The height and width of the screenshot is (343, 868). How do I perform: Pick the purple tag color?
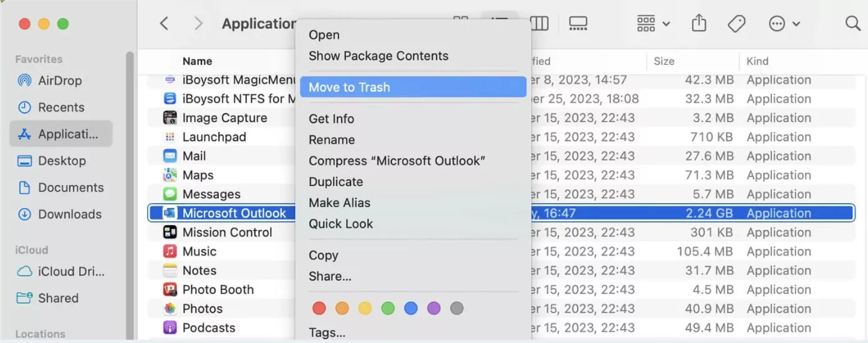[x=433, y=308]
